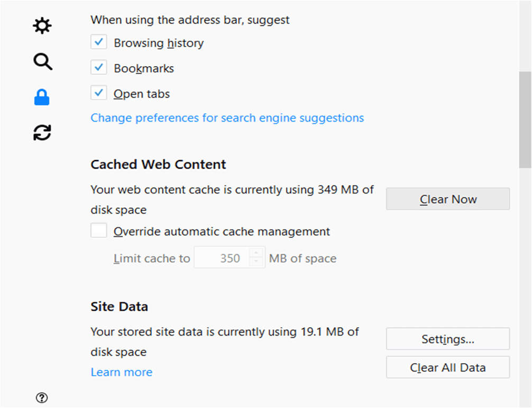Click the Clear All Data button
Image resolution: width=532 pixels, height=408 pixels.
[x=448, y=367]
